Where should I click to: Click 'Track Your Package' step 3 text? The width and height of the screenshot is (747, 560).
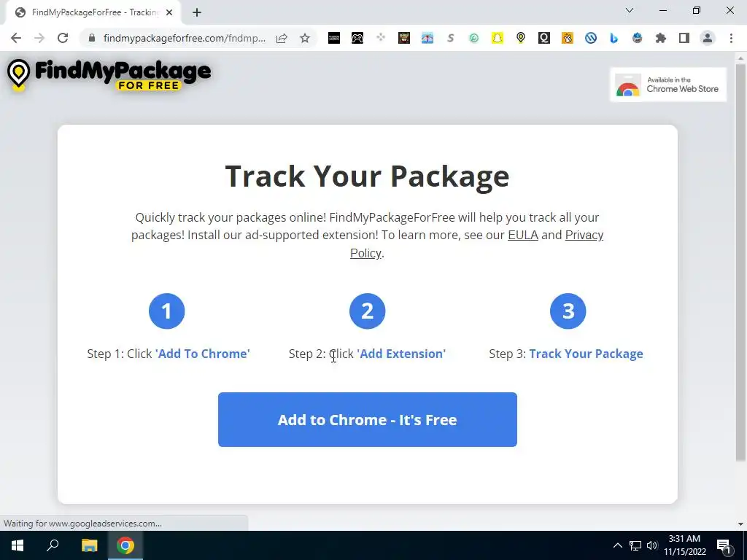click(x=586, y=354)
